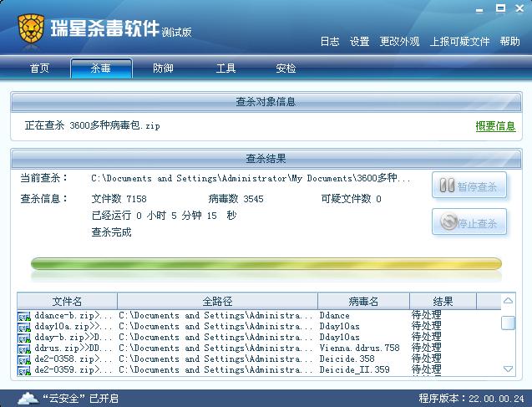Image resolution: width=532 pixels, height=407 pixels.
Task: Click virus name Ddance
Action: pyautogui.click(x=334, y=316)
